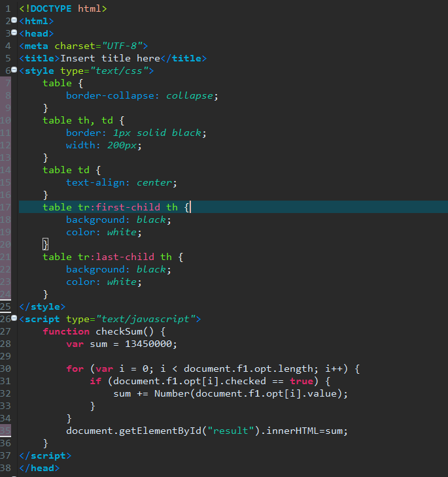Screen dimensions: 448x477
Task: Collapse the style block fold marker
Action: pyautogui.click(x=14, y=70)
